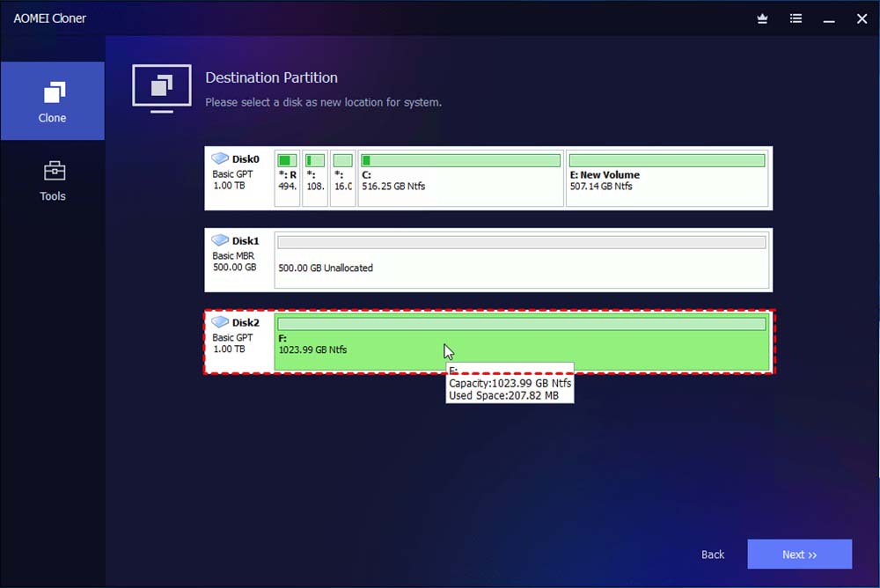Screen dimensions: 880x588
Task: Select the 16 MB partition on Disk0
Action: (343, 178)
